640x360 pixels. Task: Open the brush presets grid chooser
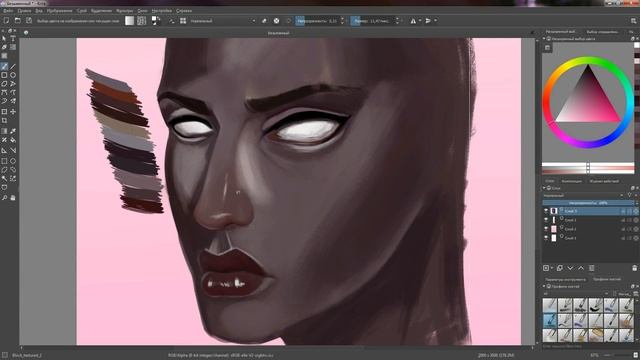pyautogui.click(x=183, y=20)
